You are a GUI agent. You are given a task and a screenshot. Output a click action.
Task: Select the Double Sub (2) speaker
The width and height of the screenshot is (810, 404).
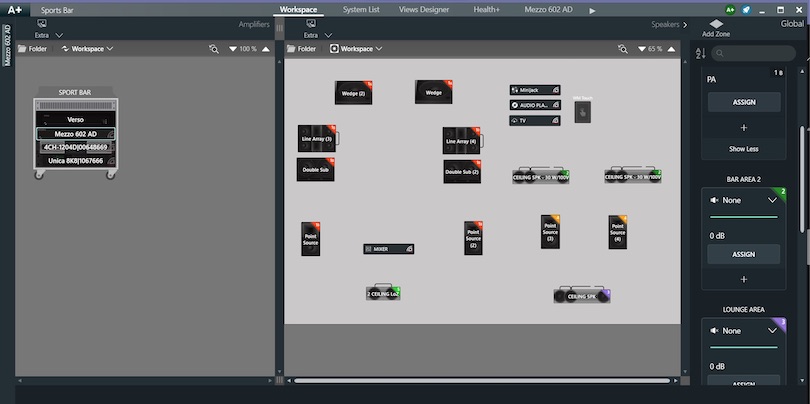tap(462, 171)
